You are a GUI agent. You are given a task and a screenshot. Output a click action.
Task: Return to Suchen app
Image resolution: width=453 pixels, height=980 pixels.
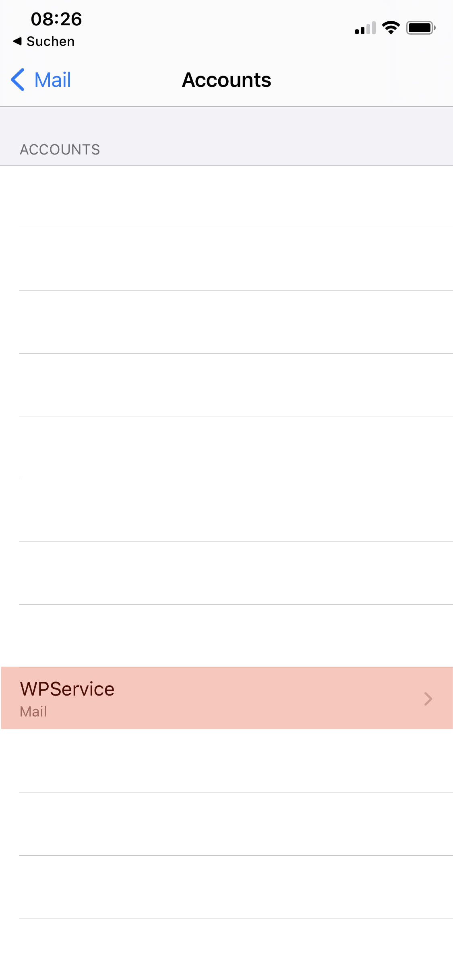(44, 41)
